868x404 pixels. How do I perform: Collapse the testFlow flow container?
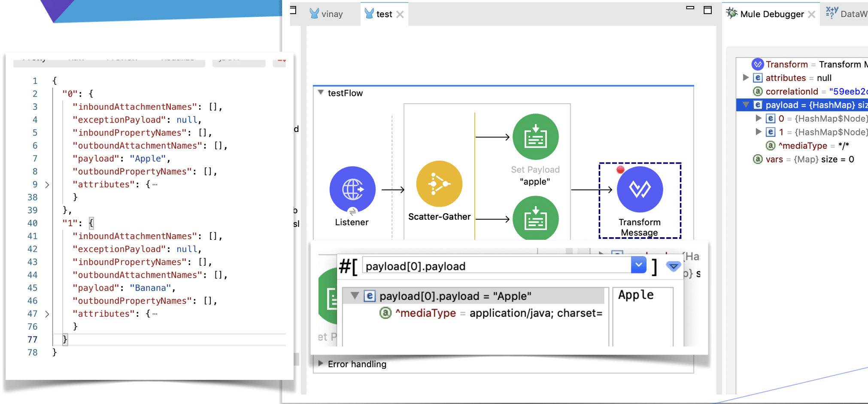pyautogui.click(x=321, y=92)
